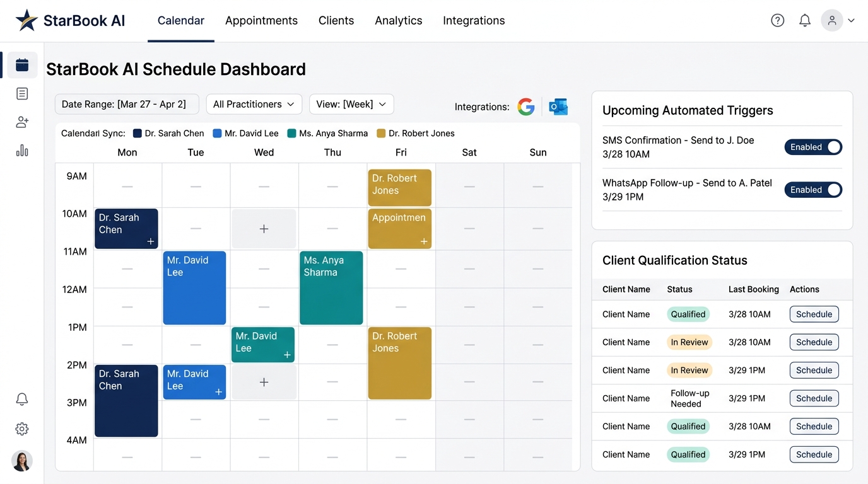Screen dimensions: 868x484
Task: Schedule the In Review 3/29 1PM client
Action: 814,371
